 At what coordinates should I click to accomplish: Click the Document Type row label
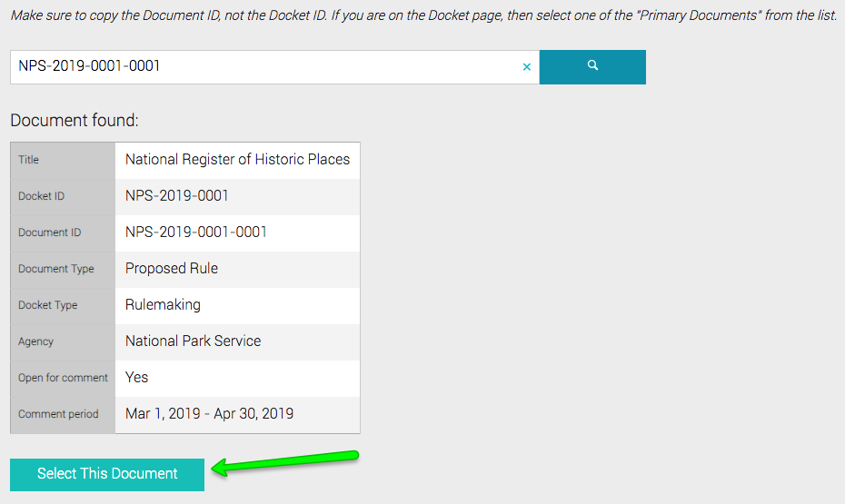56,269
